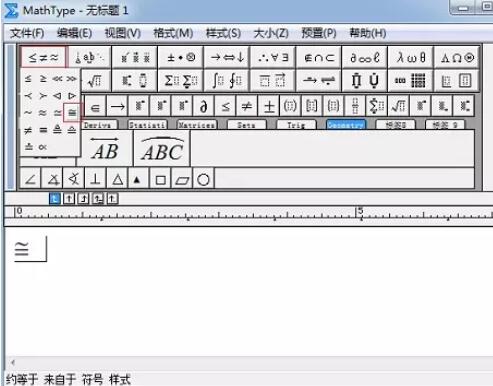493x386 pixels.
Task: Select the approximately equal ≈ symbol in palette
Action: (43, 113)
